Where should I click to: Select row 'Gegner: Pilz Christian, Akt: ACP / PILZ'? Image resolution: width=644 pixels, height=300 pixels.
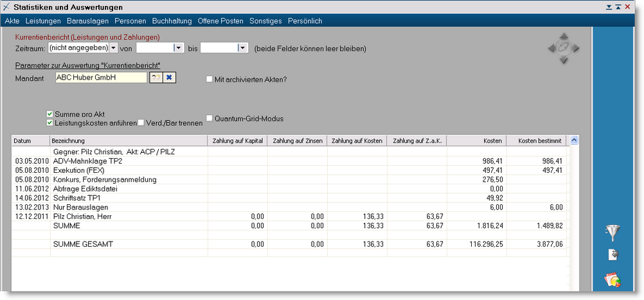tap(289, 152)
